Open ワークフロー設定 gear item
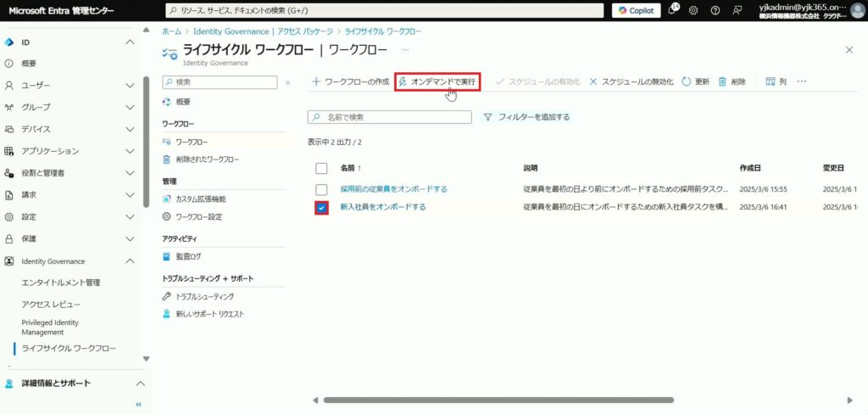This screenshot has width=868, height=414. tap(198, 216)
